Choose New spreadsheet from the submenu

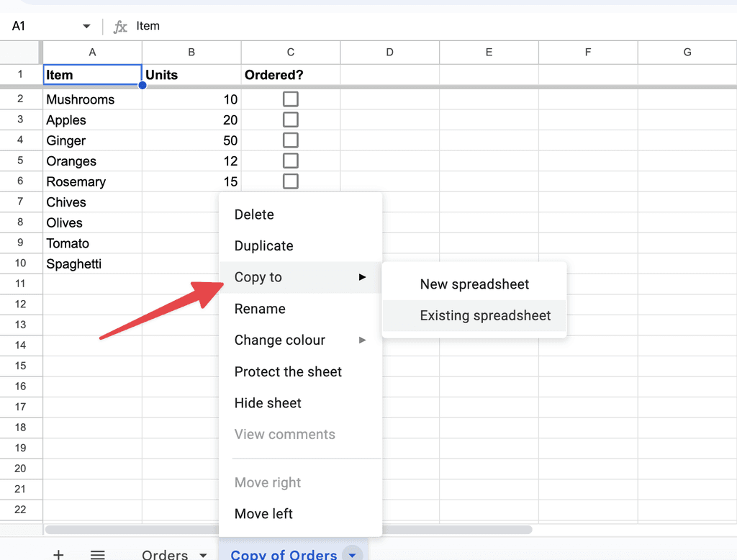[x=474, y=284]
